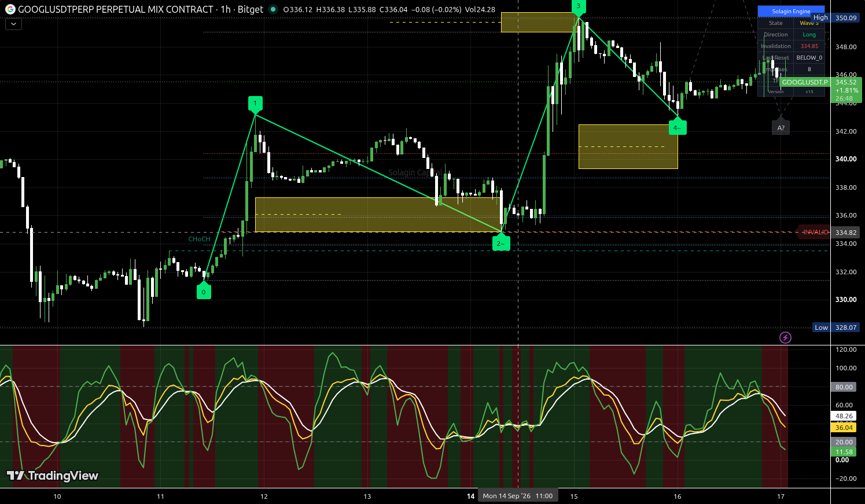Click the CHoCH structure label
The image size is (865, 504).
(200, 239)
